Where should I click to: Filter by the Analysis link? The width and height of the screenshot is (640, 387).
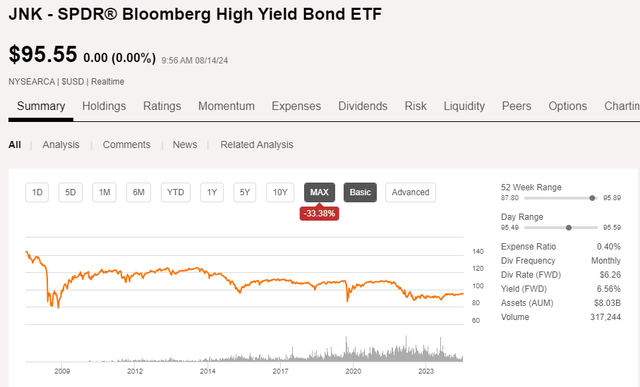[x=61, y=145]
